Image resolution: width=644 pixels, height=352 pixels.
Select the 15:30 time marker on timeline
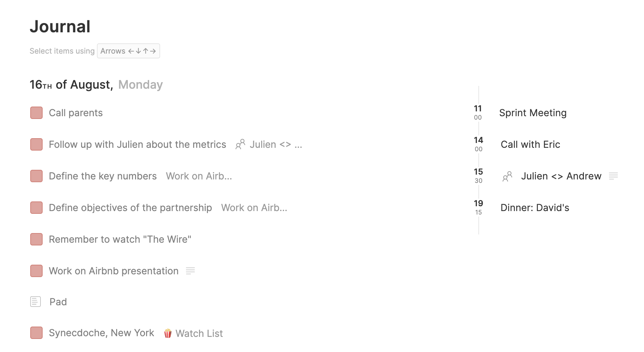click(x=478, y=176)
